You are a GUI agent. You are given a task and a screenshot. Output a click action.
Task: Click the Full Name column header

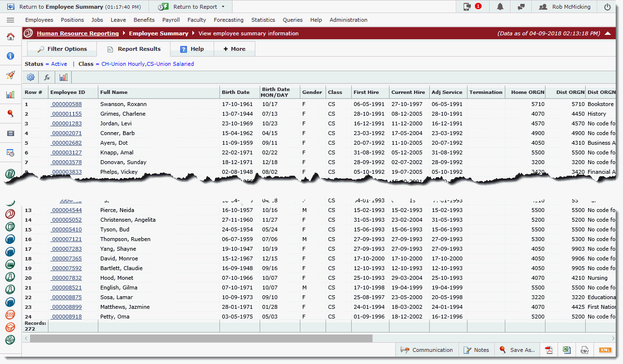tap(114, 92)
